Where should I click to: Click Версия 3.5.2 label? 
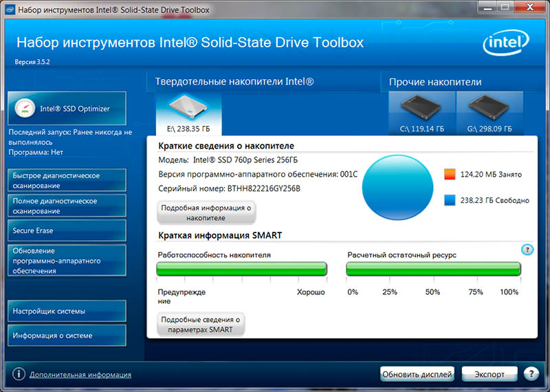[x=32, y=62]
